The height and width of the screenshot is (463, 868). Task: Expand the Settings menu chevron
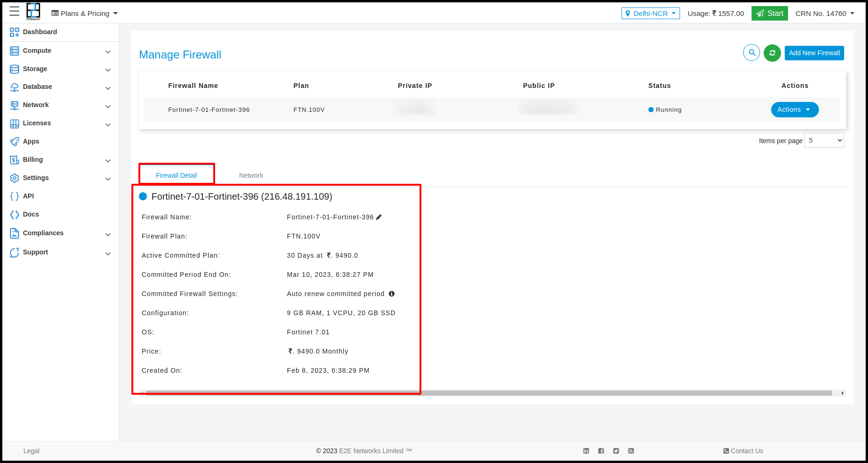pos(108,179)
